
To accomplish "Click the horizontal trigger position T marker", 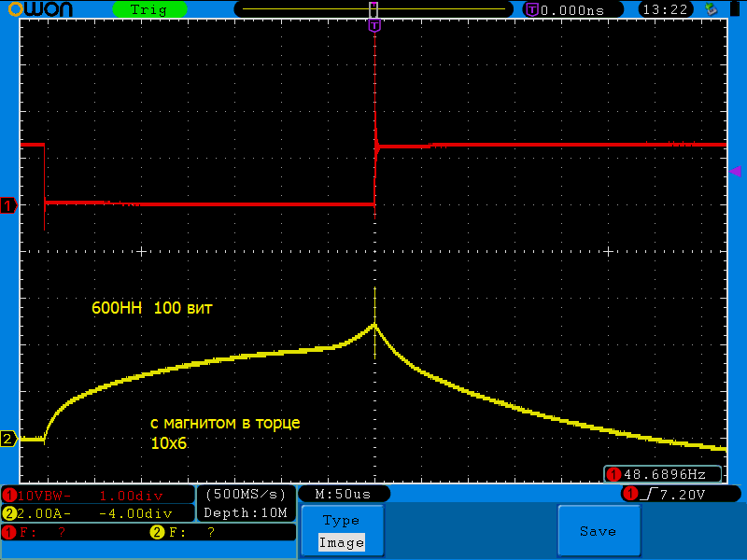I will coord(374,26).
